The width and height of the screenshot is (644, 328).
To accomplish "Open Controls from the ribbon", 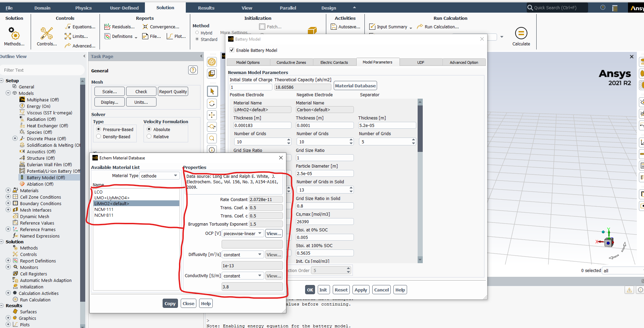I will [x=47, y=37].
